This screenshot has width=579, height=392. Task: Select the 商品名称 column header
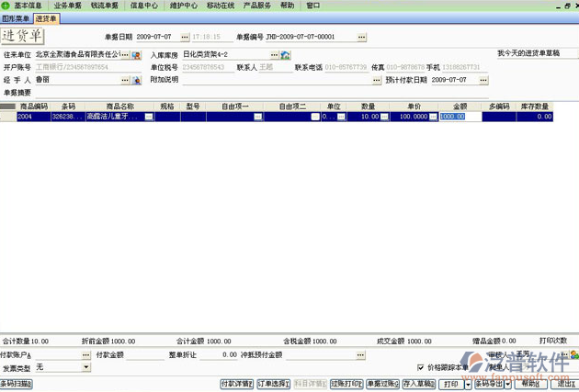pos(119,106)
